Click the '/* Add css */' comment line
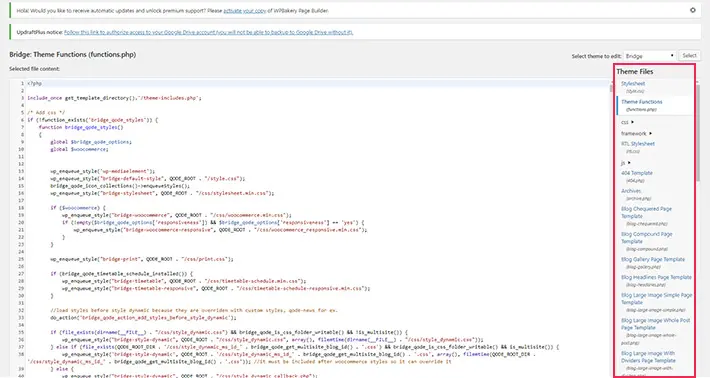Image resolution: width=710 pixels, height=378 pixels. click(46, 112)
